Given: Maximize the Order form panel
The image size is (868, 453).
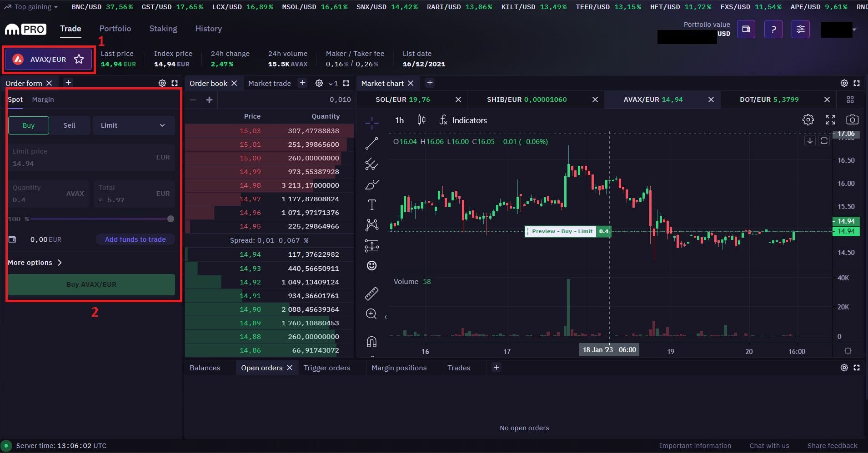Looking at the screenshot, I should pos(175,83).
